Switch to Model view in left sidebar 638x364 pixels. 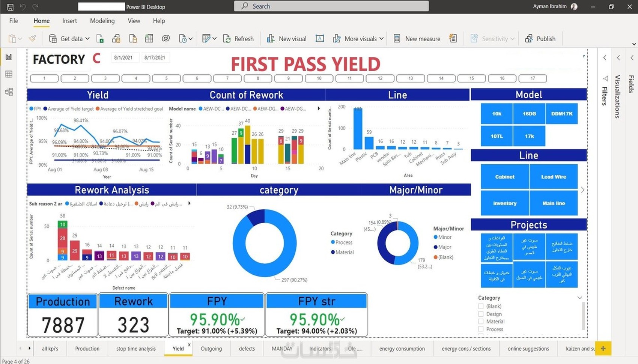[9, 92]
